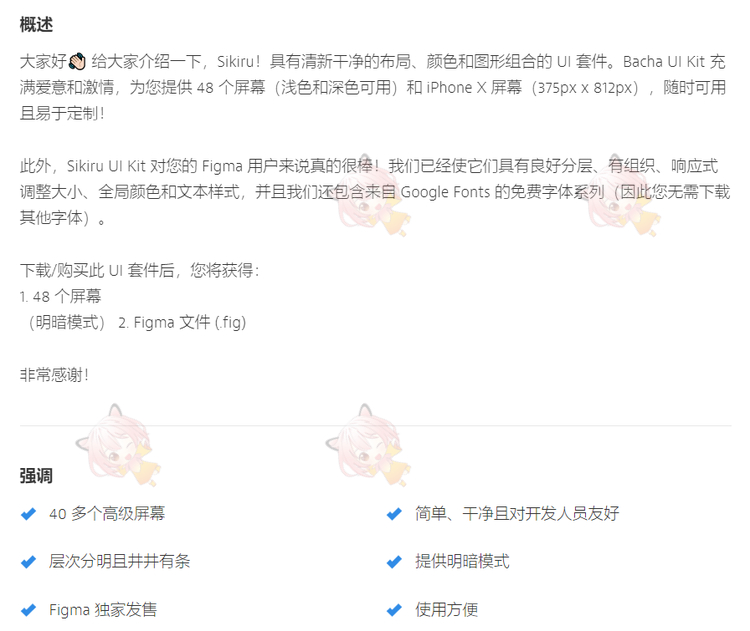
Task: Click the 层次分明且井井有条 highlight text
Action: point(120,562)
